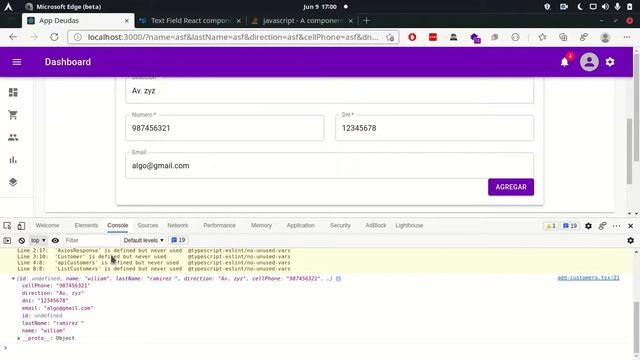Toggle device emulation toolbar in DevTools

[x=21, y=226]
